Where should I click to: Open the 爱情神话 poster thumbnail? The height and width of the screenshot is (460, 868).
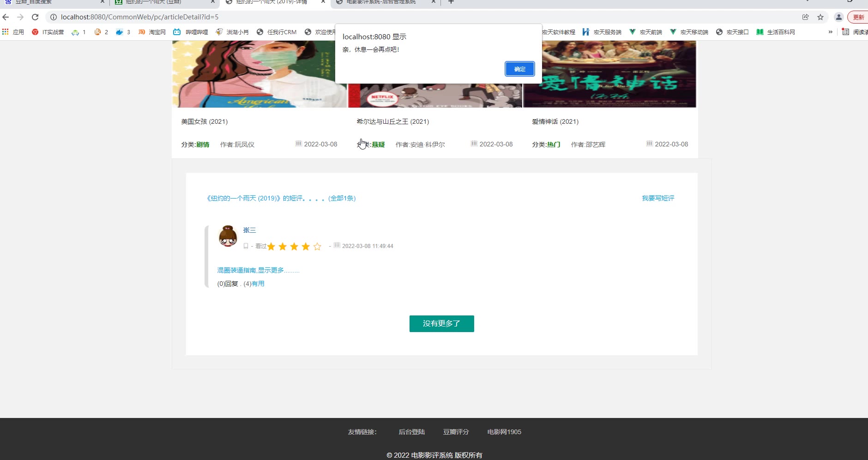(x=609, y=74)
